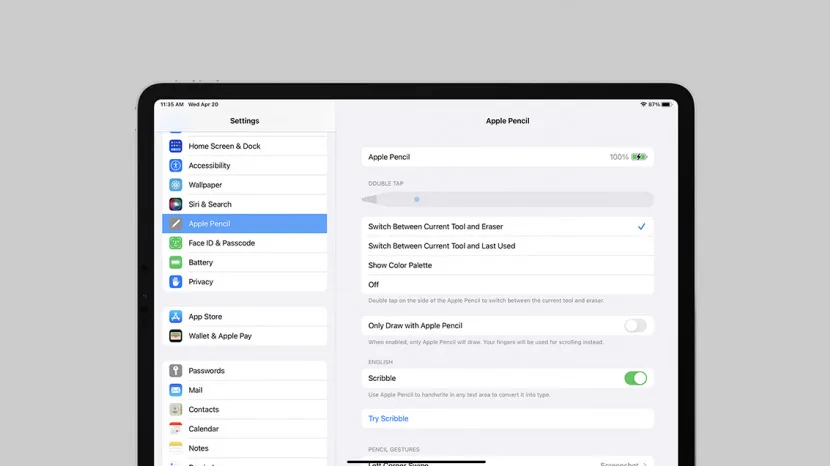The height and width of the screenshot is (466, 830).
Task: Tap the Siri & Search icon
Action: pyautogui.click(x=176, y=204)
